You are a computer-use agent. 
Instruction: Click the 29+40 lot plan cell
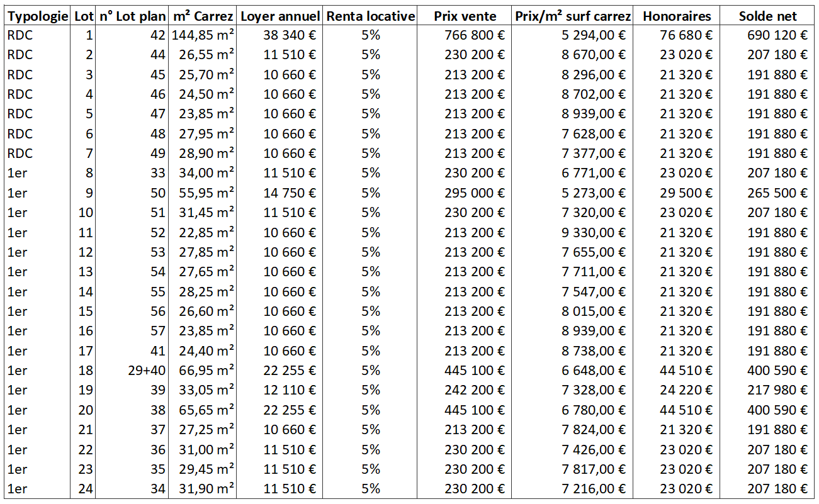click(132, 371)
